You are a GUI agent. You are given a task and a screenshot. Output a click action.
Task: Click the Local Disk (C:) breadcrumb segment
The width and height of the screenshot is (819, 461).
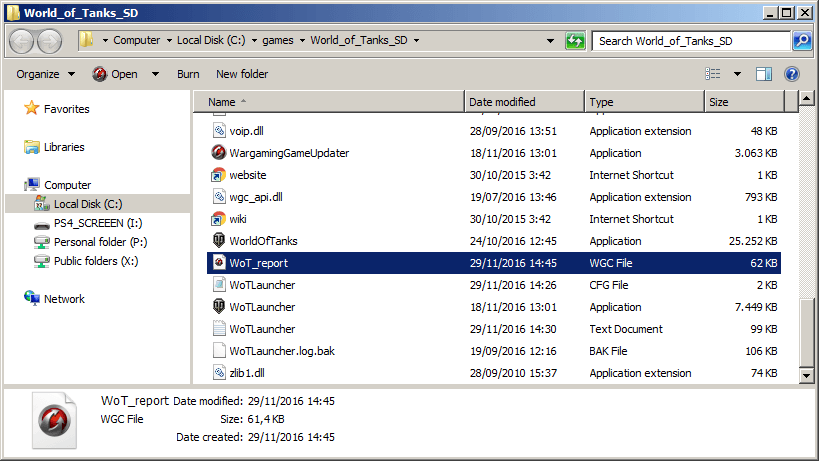[x=211, y=40]
